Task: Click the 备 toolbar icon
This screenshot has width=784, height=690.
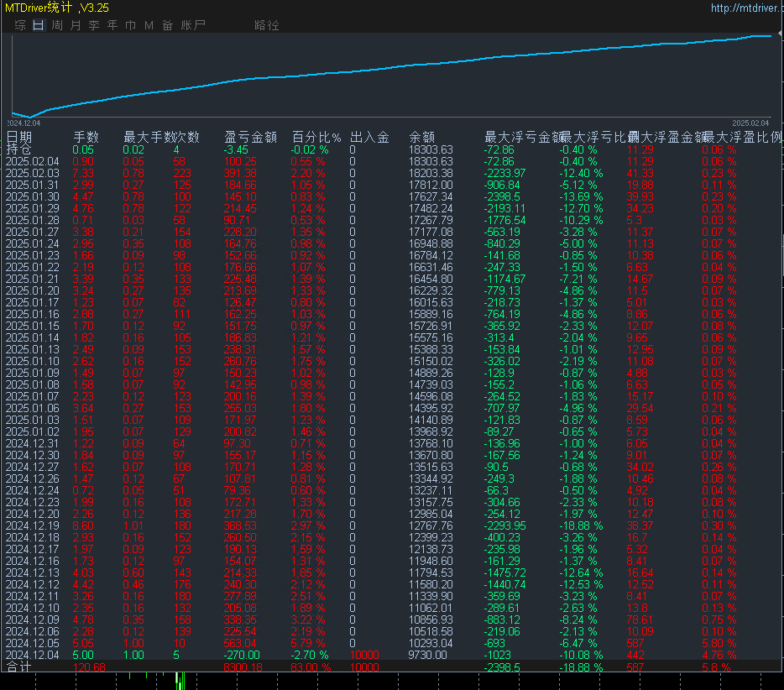Action: click(167, 25)
